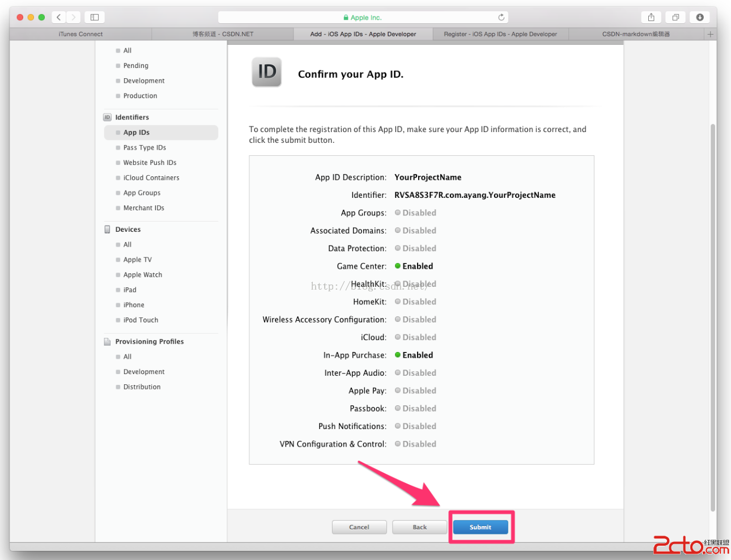
Task: Click the iCloud 'Disabled' status
Action: pos(419,337)
